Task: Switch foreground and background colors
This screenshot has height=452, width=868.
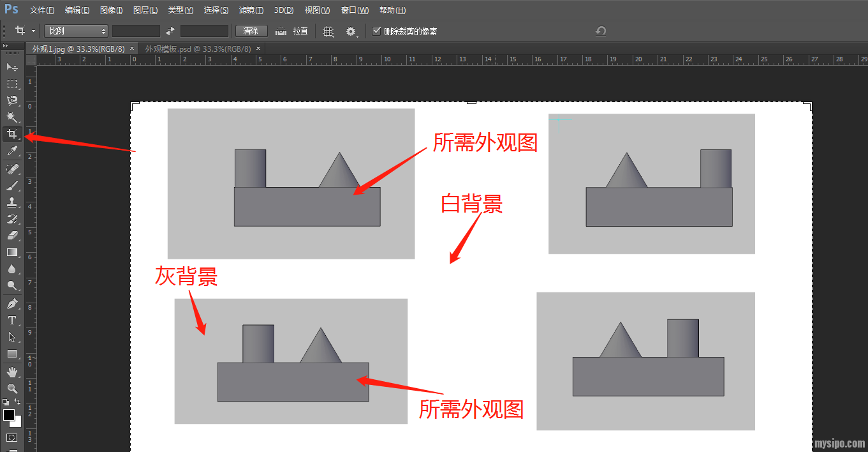Action: coord(17,402)
